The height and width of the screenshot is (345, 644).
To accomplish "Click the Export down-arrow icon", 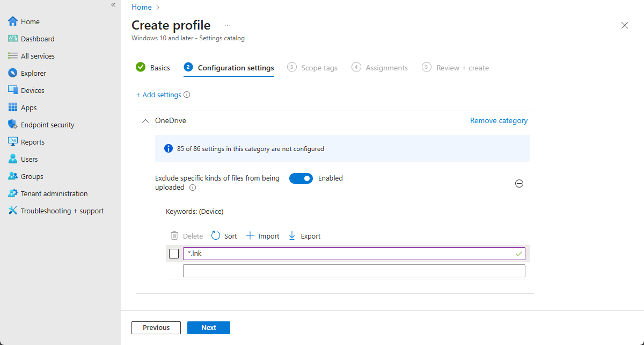I will coord(292,235).
